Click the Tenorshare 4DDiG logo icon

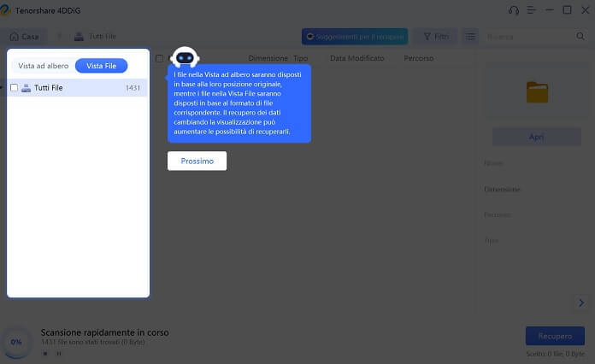point(4,10)
